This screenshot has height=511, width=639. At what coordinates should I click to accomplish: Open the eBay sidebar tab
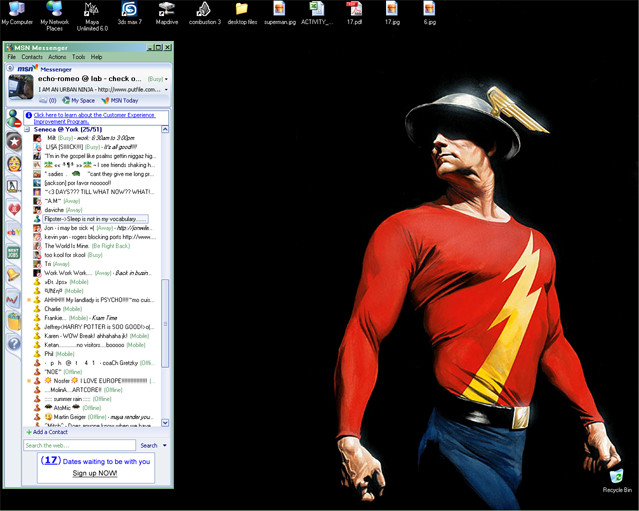click(14, 232)
